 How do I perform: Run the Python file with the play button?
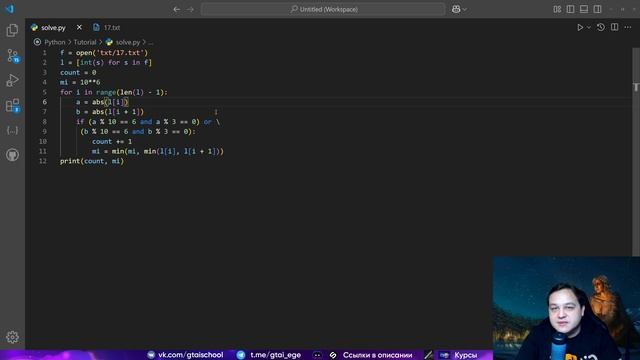point(580,27)
